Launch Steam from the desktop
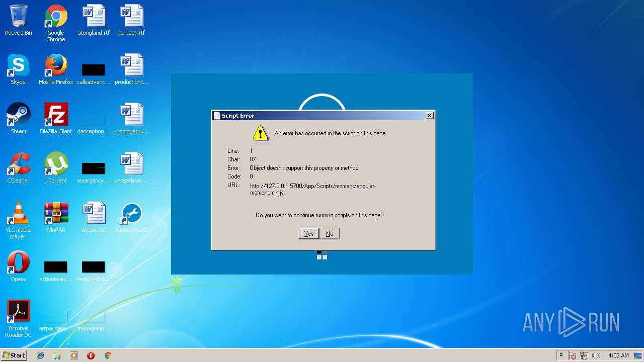 [18, 119]
